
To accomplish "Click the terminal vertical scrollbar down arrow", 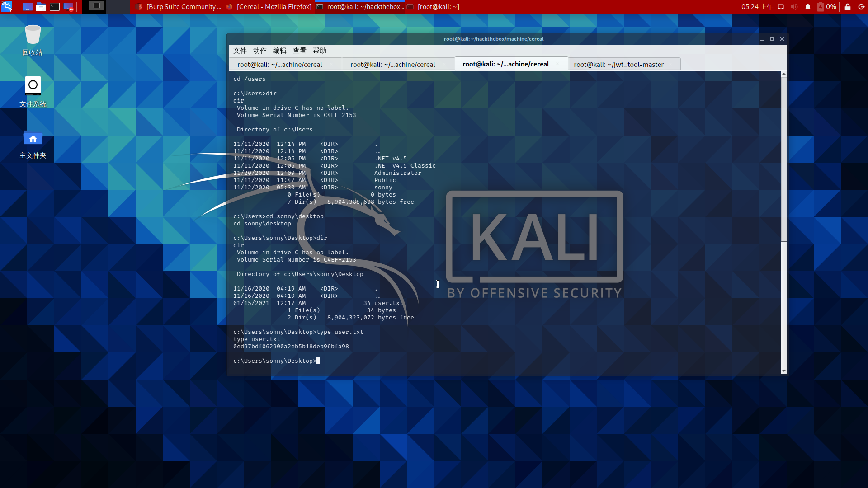I will coord(784,371).
